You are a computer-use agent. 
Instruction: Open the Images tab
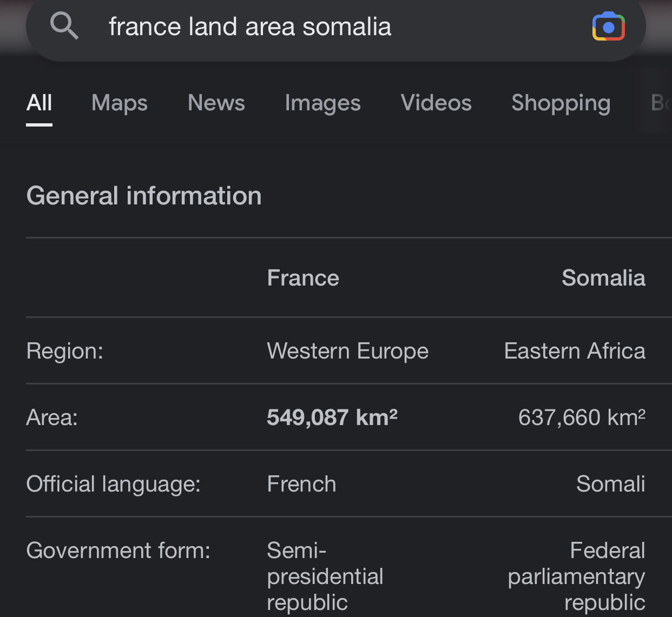coord(322,103)
